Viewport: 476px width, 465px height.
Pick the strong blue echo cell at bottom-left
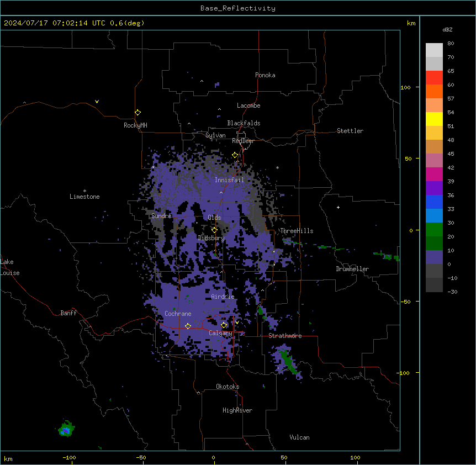click(x=66, y=430)
